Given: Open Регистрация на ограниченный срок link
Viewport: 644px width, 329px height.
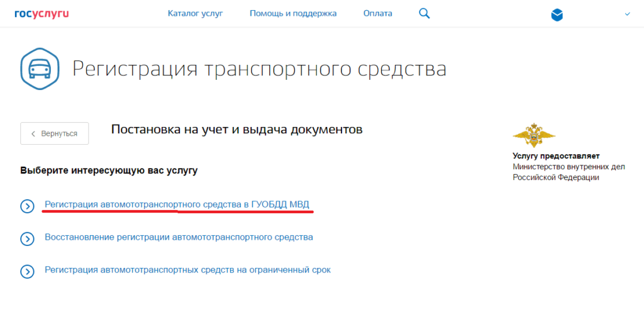Looking at the screenshot, I should click(187, 270).
